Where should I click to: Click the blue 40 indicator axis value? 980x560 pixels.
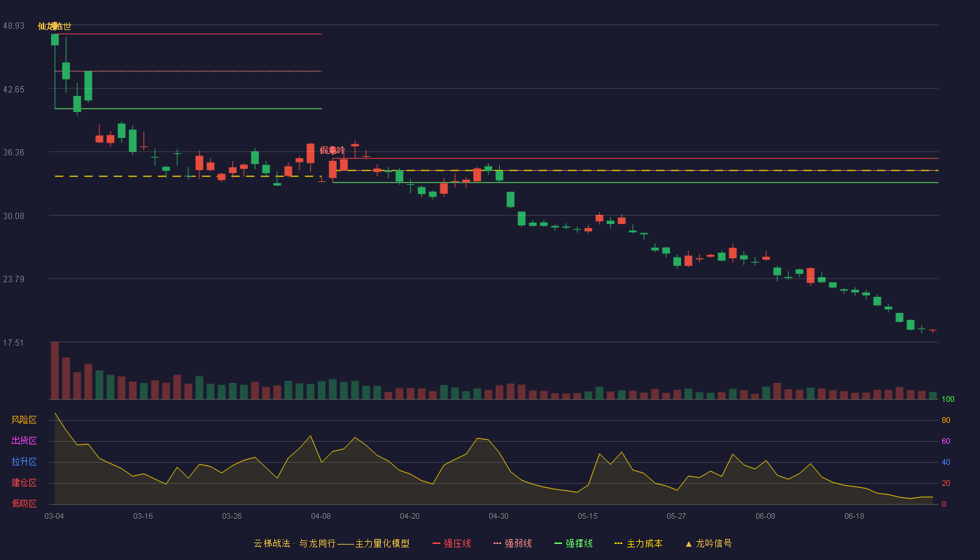[x=946, y=462]
